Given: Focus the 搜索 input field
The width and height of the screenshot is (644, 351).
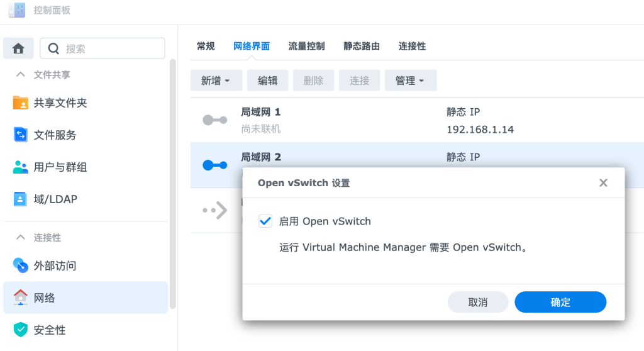Looking at the screenshot, I should [103, 48].
